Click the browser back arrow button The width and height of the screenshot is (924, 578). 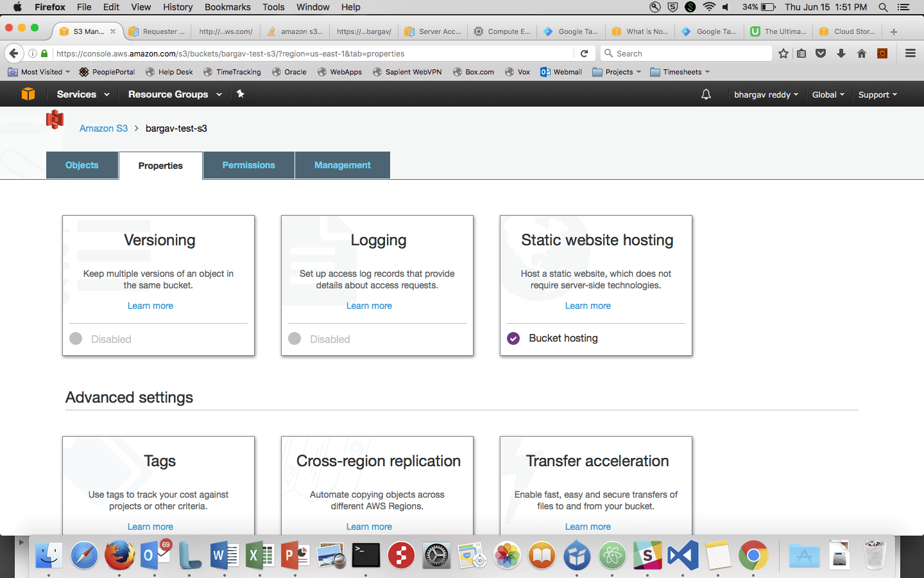click(13, 53)
